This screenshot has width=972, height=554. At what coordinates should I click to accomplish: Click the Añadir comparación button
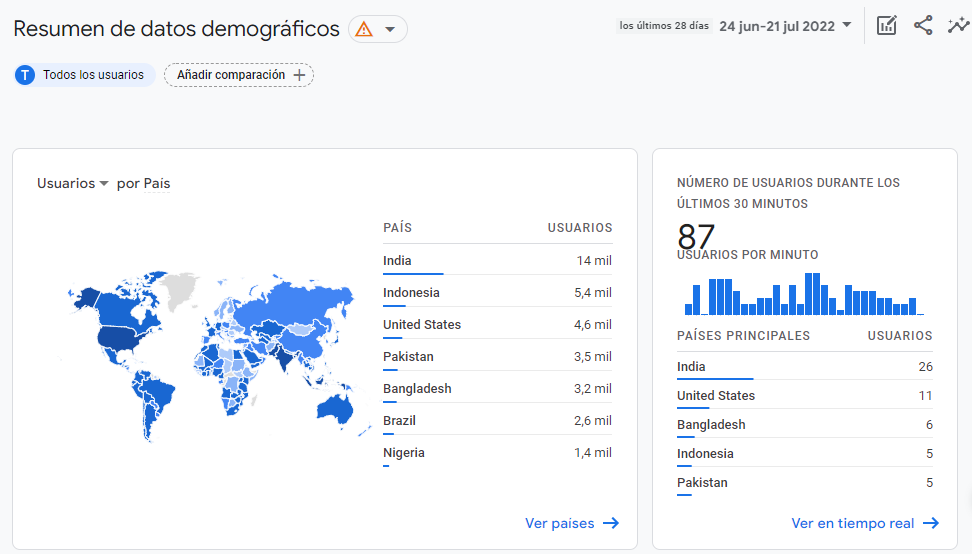(239, 75)
